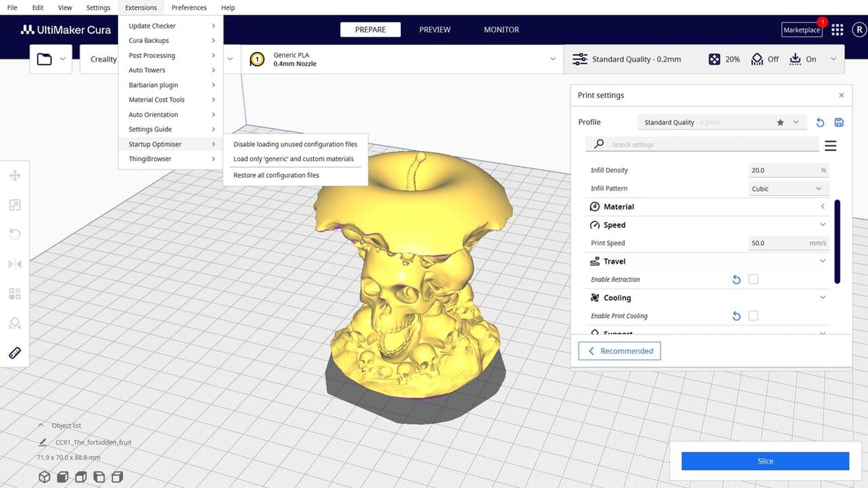Select the Mirror tool in left toolbar
The width and height of the screenshot is (868, 488).
(x=14, y=264)
